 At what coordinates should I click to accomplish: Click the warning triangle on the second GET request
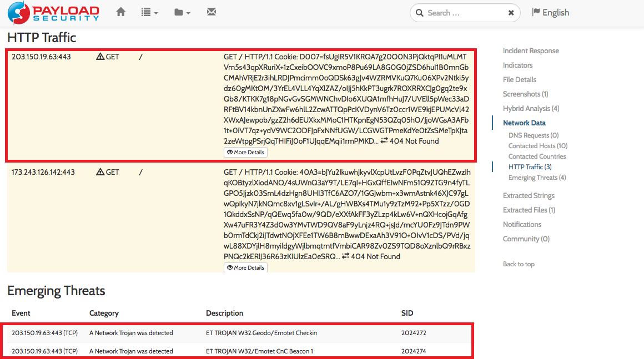(100, 171)
